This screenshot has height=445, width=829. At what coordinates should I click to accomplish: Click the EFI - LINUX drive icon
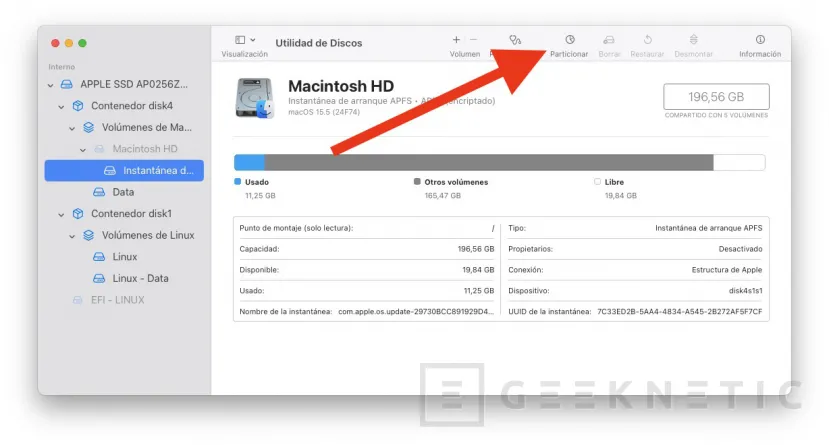pos(78,300)
